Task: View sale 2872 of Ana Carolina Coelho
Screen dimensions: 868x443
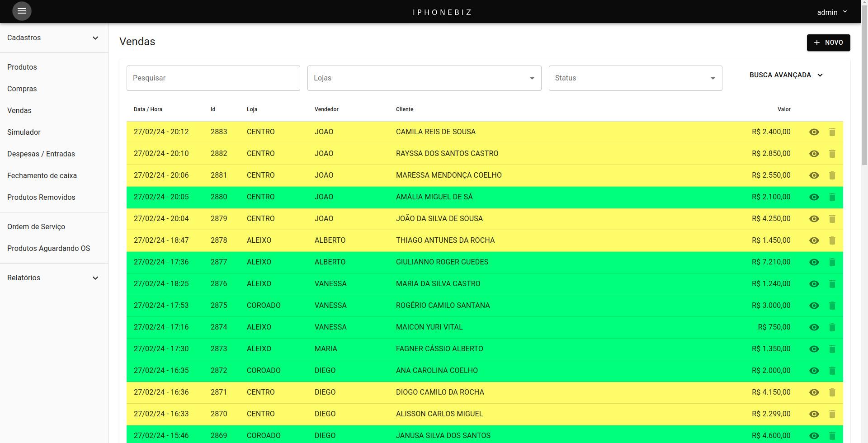Action: point(814,371)
